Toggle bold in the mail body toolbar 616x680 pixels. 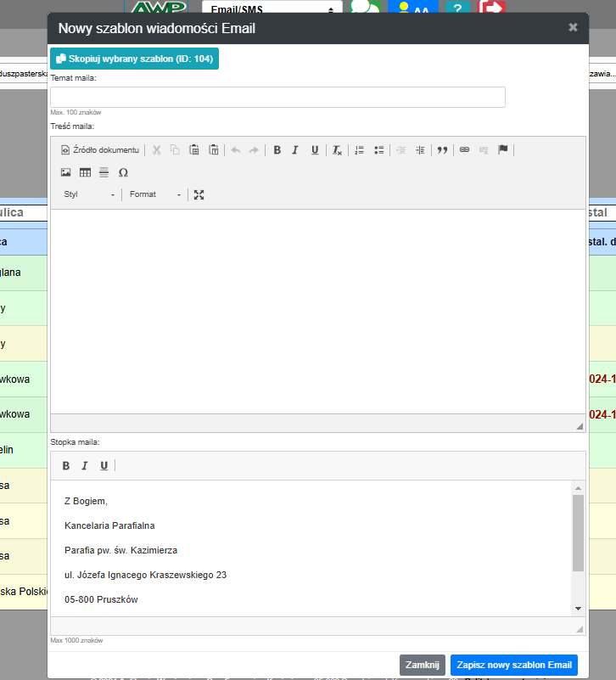click(x=277, y=150)
